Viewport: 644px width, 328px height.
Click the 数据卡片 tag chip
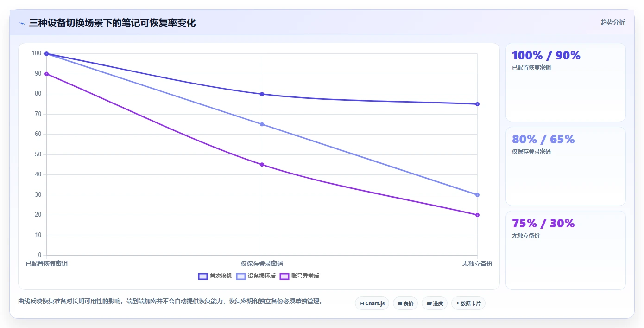(x=468, y=303)
